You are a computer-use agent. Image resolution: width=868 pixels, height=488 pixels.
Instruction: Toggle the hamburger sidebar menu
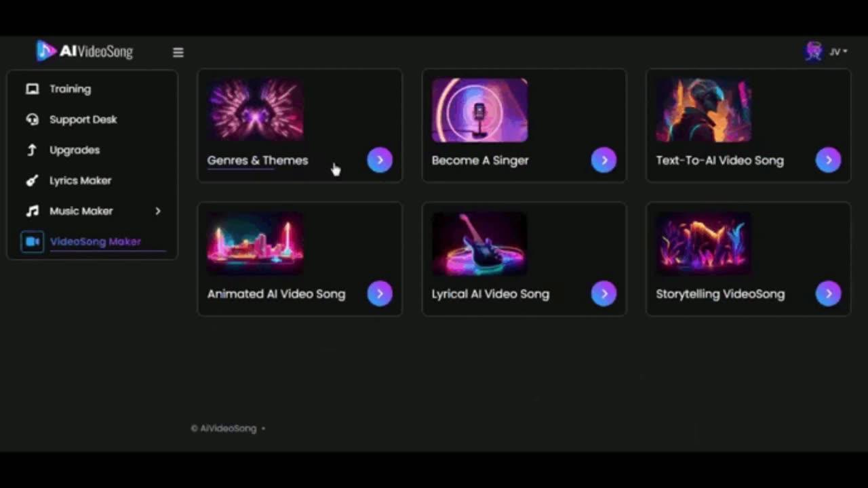[178, 52]
